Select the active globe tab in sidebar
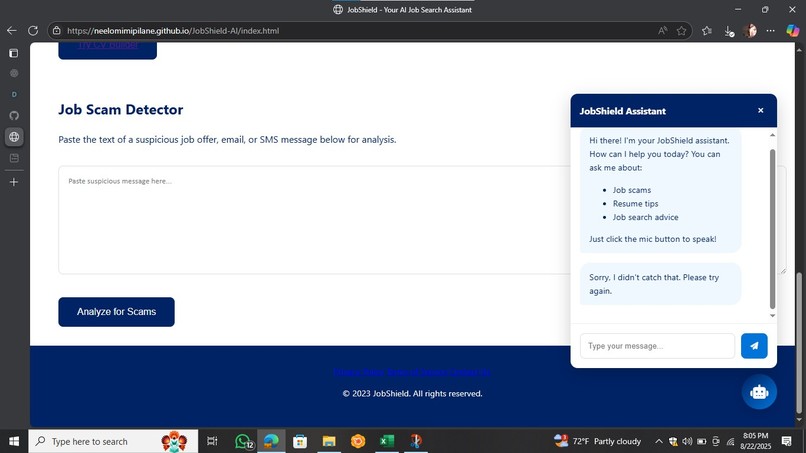Viewport: 806px width, 453px height. pos(14,137)
